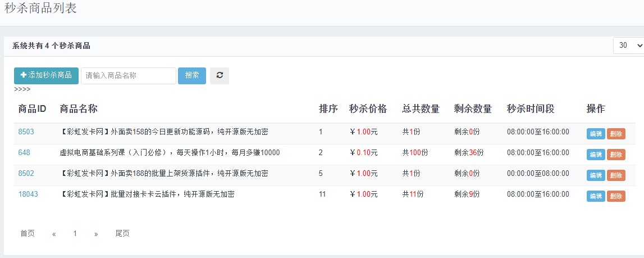Click the next page » arrow
This screenshot has width=644, height=258.
(96, 233)
